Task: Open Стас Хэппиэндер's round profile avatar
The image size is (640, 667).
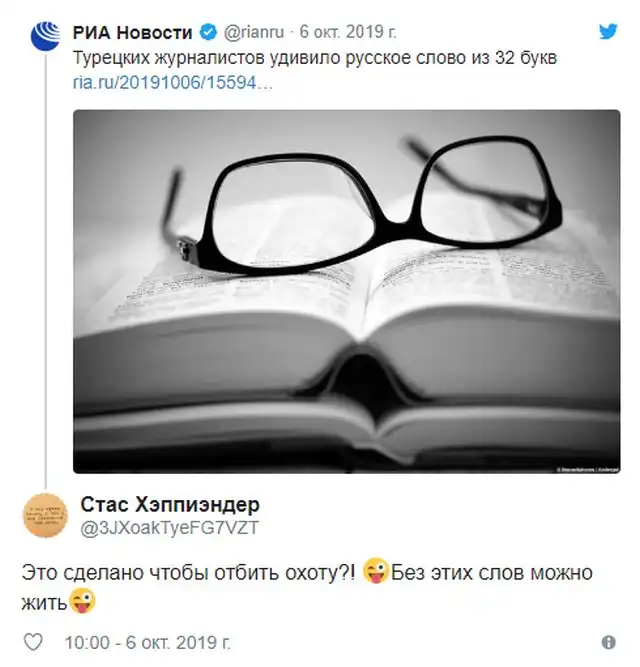Action: [x=45, y=516]
